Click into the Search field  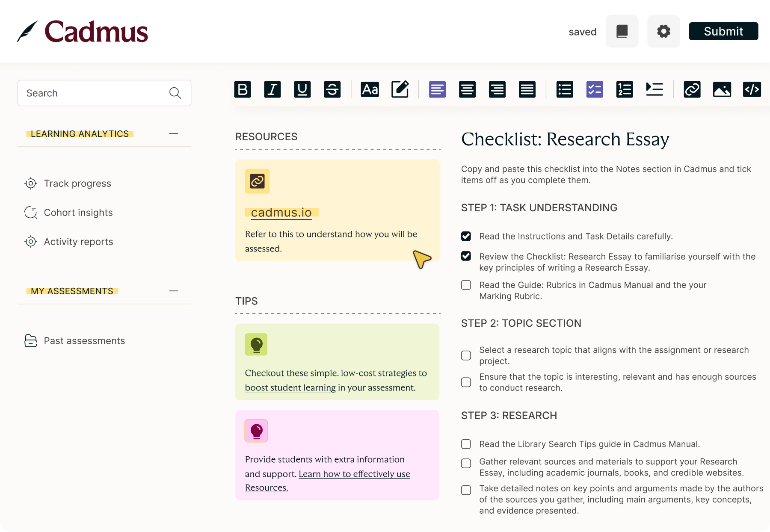click(104, 93)
